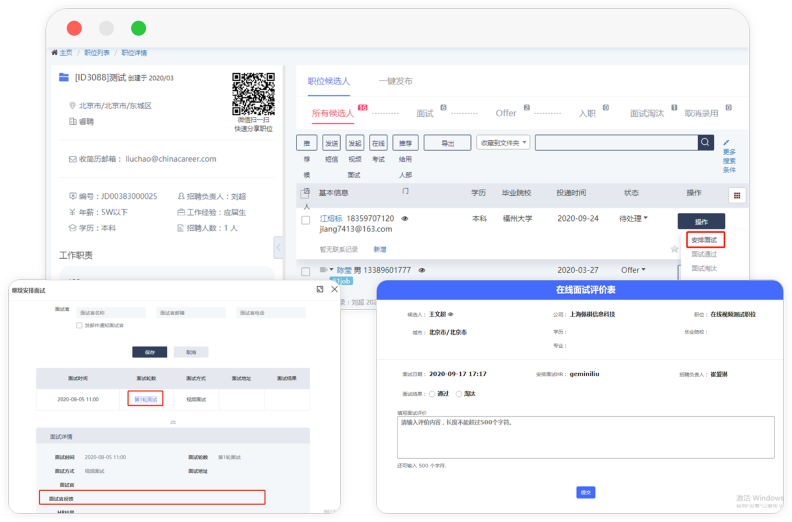Click the pencil icon for more search conditions
Image resolution: width=792 pixels, height=522 pixels.
pos(727,143)
